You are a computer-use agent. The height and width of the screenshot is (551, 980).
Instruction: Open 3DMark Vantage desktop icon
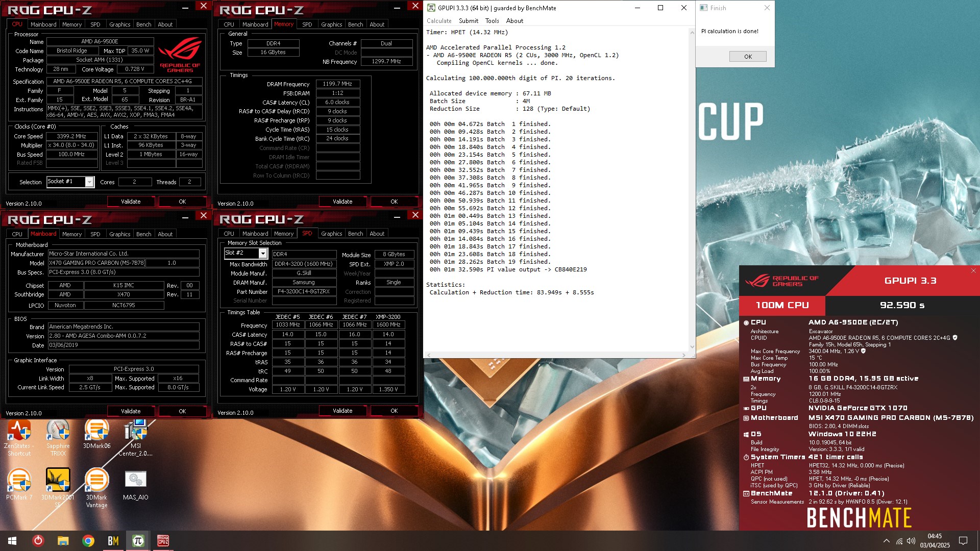pos(96,487)
